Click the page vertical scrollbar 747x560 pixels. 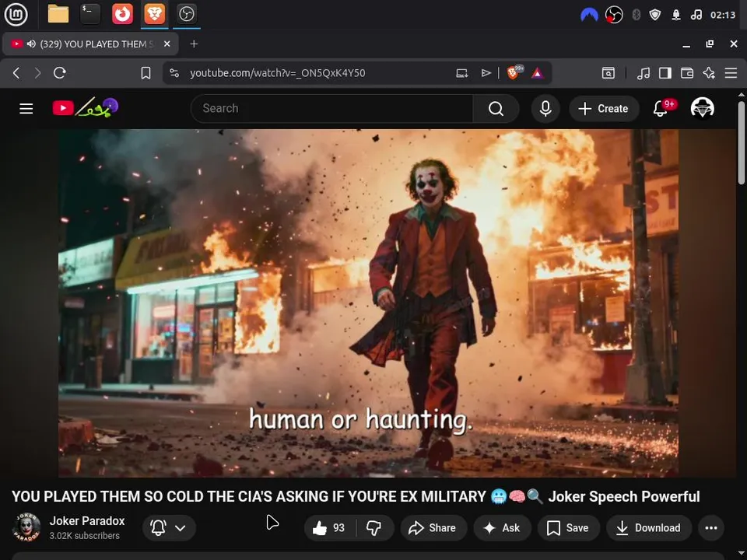pyautogui.click(x=742, y=143)
